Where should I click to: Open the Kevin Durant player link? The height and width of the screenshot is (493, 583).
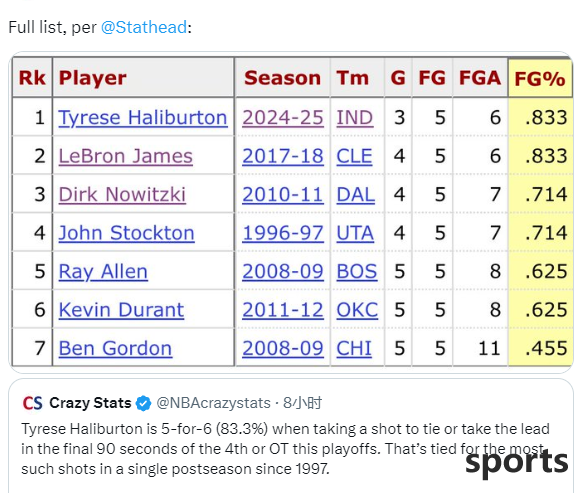(121, 310)
